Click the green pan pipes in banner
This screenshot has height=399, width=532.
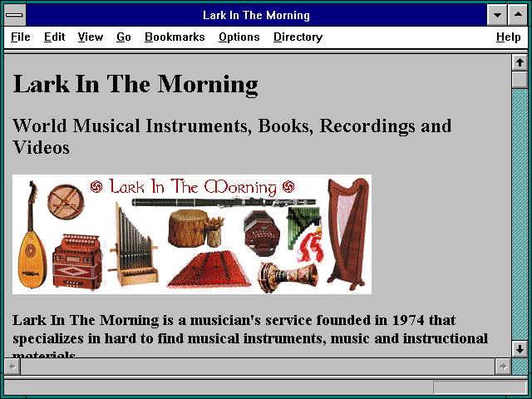tap(302, 227)
